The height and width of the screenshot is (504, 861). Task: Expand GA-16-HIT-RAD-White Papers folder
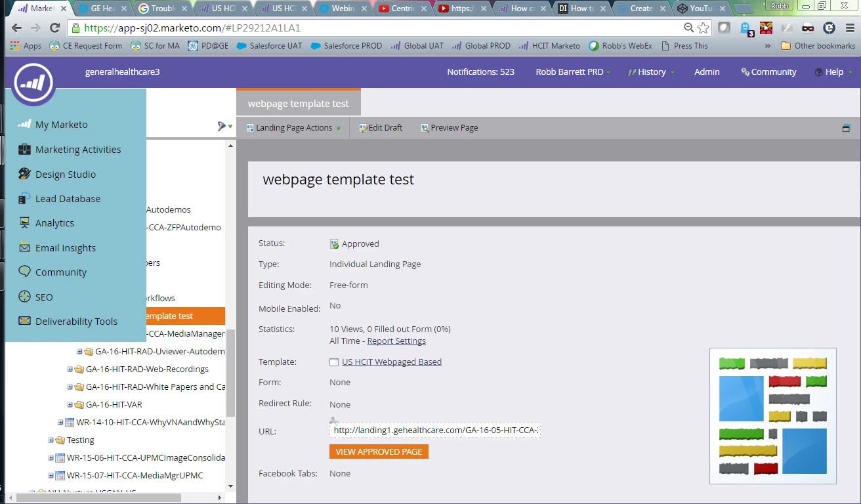tap(70, 387)
